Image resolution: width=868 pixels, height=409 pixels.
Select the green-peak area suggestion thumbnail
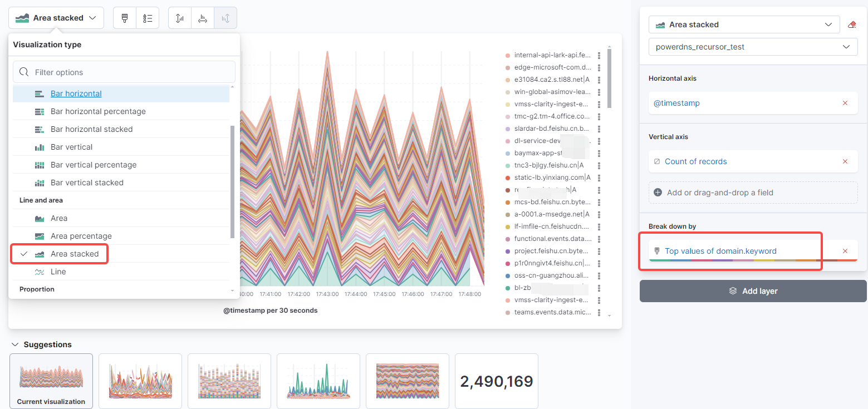click(318, 381)
